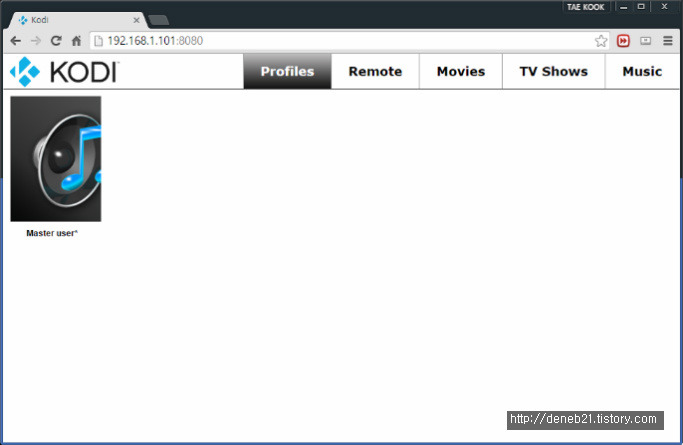Open the Movies tab
The width and height of the screenshot is (683, 445).
(x=461, y=71)
